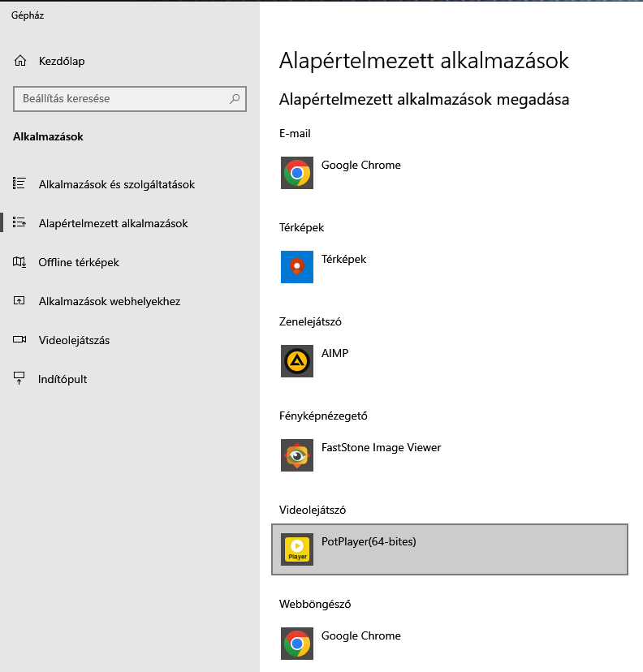This screenshot has height=672, width=643.
Task: Click the Chrome icon under Webböngésző
Action: tap(297, 644)
